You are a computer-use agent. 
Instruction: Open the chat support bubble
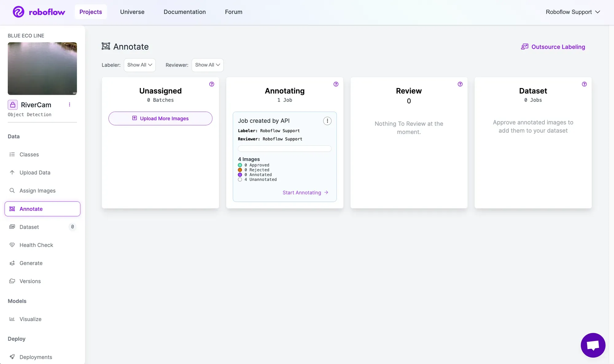coord(593,345)
